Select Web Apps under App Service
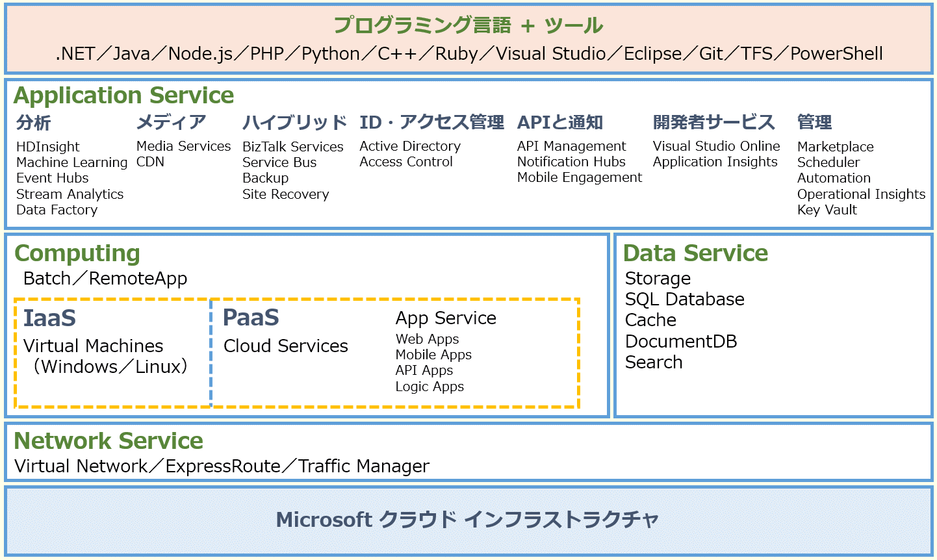This screenshot has height=560, width=937. [427, 339]
